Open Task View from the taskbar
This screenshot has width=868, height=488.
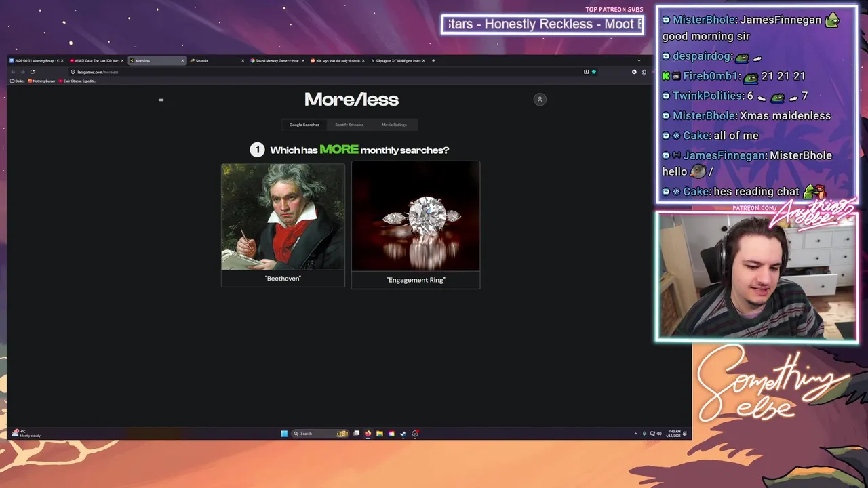tap(357, 434)
